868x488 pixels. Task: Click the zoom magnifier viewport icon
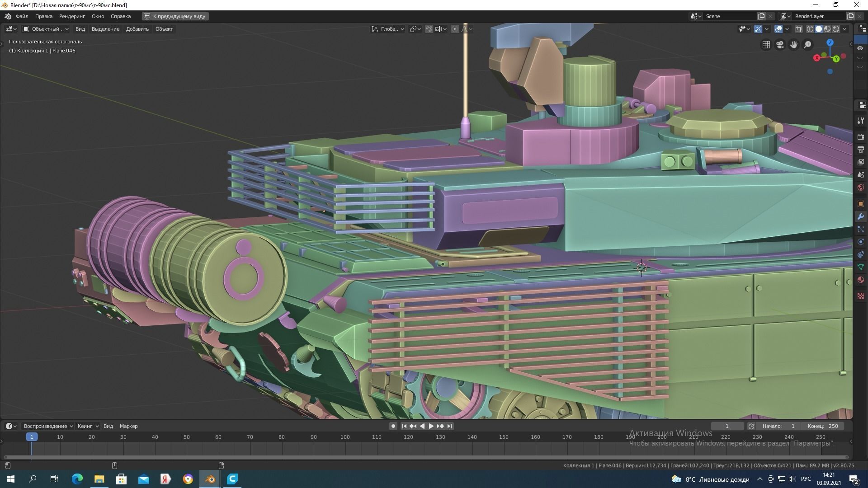(807, 45)
